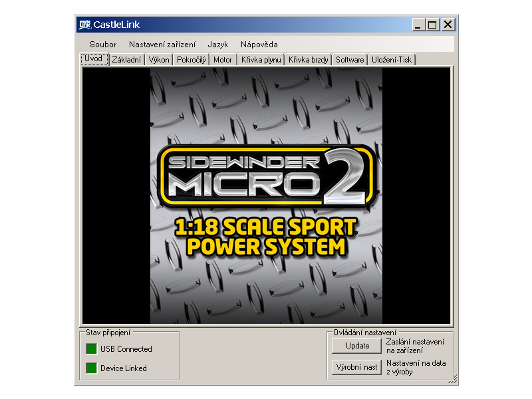Maximize the CastleLink window
Viewport: 532px width, 399px height.
(433, 25)
